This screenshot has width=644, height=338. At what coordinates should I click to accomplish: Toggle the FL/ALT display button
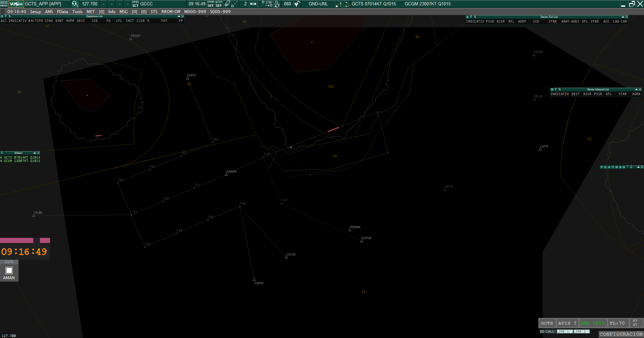[277, 4]
